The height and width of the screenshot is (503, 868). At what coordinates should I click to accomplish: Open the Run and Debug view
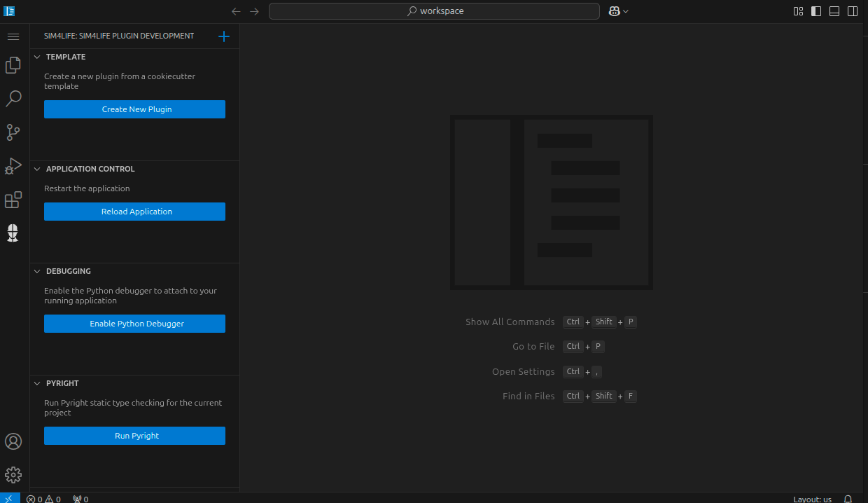point(13,166)
